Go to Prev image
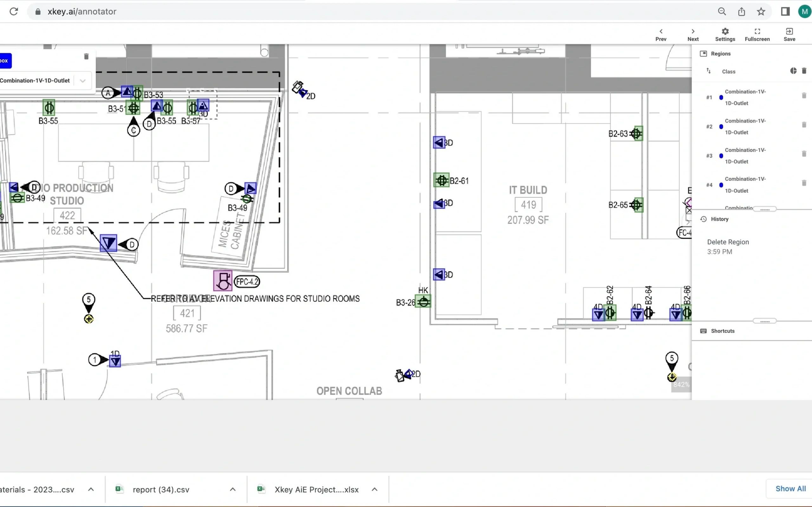The image size is (812, 507). (x=661, y=31)
